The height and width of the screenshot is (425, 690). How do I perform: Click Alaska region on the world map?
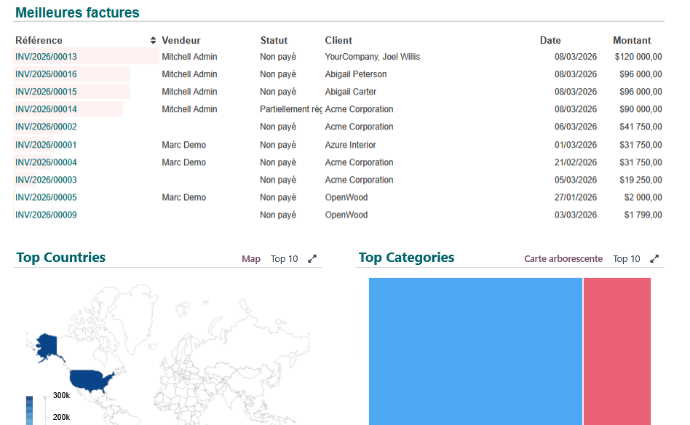(x=46, y=346)
